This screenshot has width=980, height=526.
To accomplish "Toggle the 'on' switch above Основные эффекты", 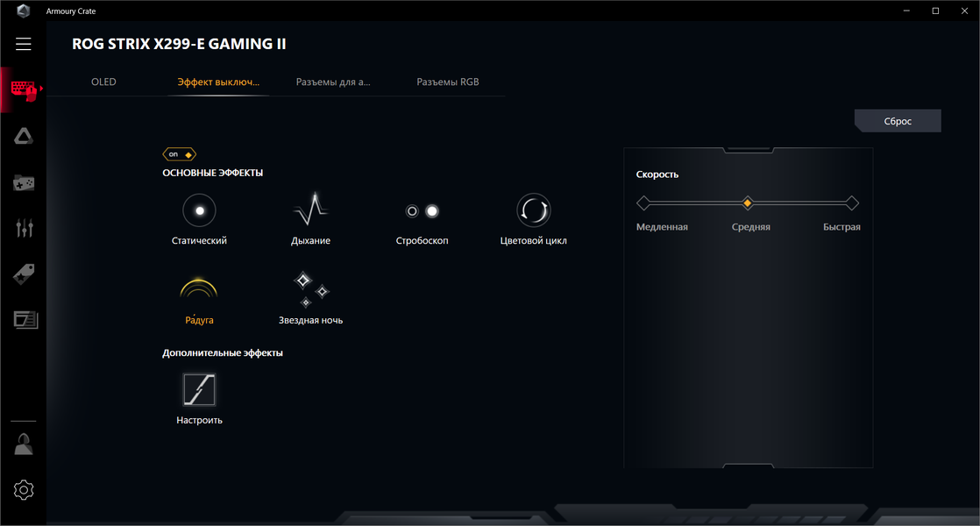I will tap(180, 154).
